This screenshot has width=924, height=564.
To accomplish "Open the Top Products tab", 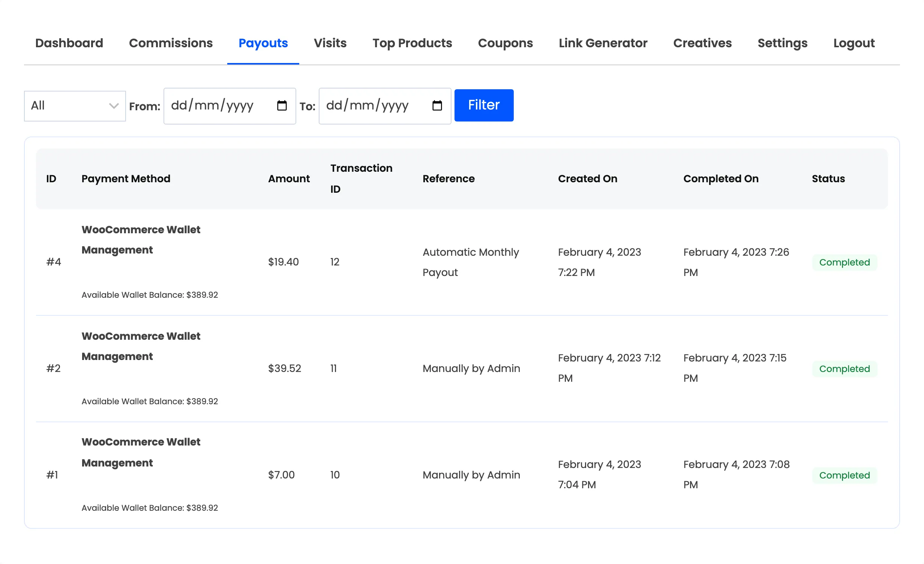I will (412, 43).
